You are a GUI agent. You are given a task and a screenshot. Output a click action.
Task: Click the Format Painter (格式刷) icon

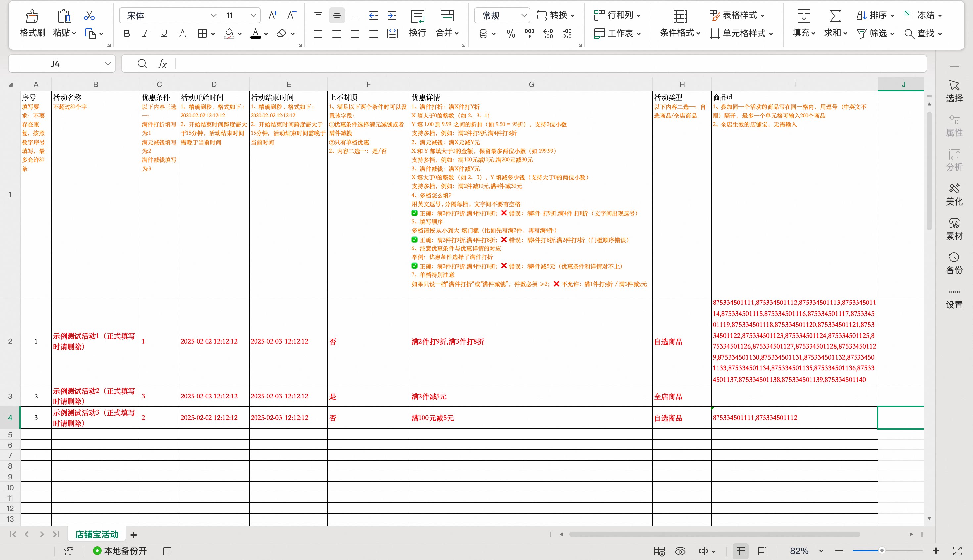(x=32, y=16)
